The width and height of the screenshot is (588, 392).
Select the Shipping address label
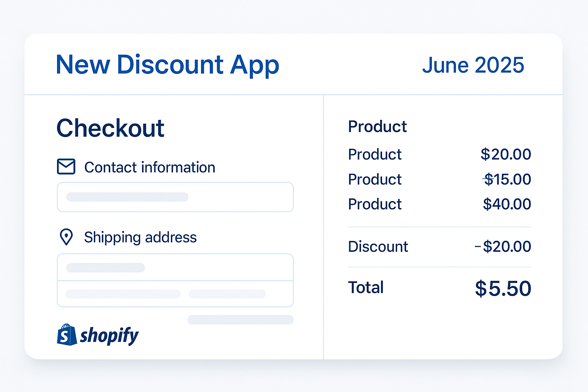coord(140,238)
